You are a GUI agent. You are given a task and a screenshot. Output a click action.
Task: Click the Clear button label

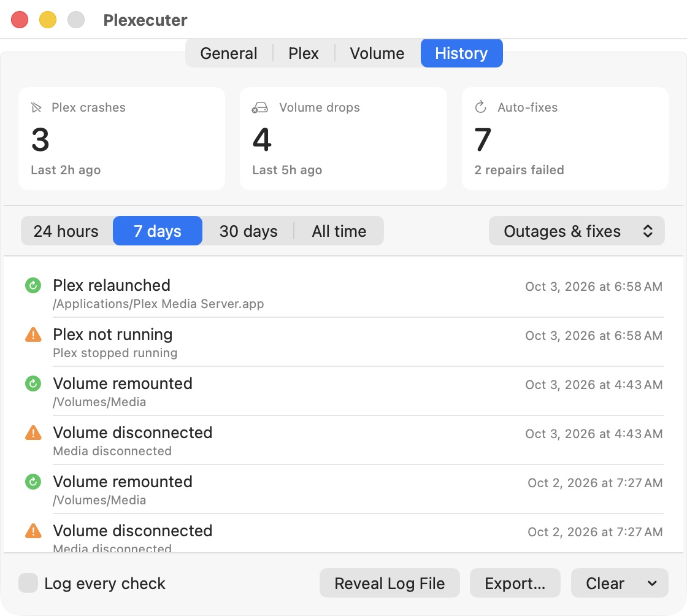pos(605,583)
